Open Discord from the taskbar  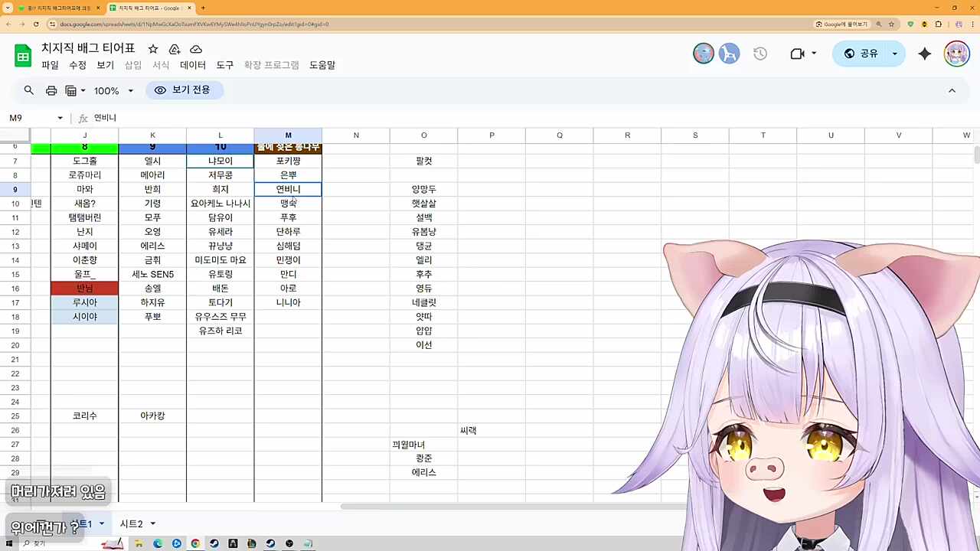point(176,543)
